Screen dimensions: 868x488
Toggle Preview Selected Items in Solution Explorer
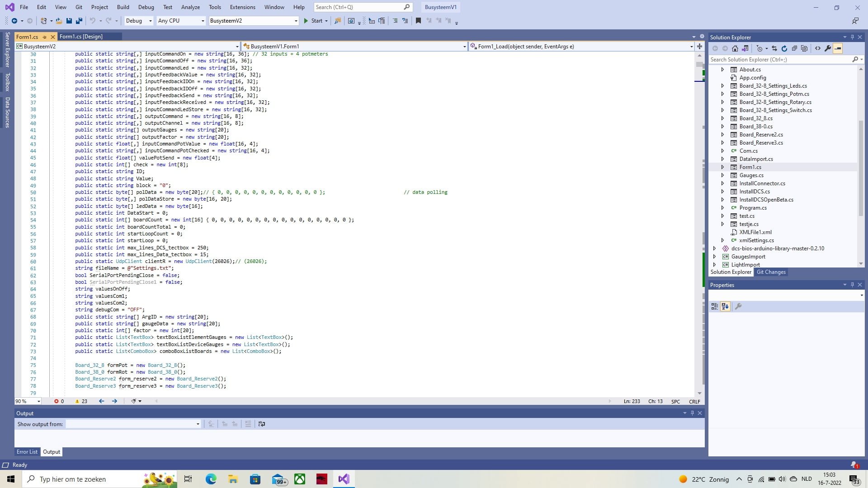click(838, 48)
